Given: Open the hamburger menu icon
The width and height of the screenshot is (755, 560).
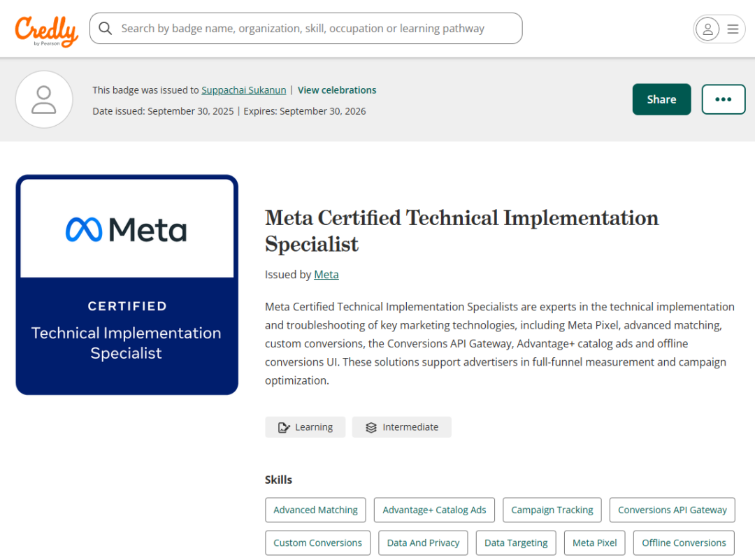Looking at the screenshot, I should click(x=732, y=29).
